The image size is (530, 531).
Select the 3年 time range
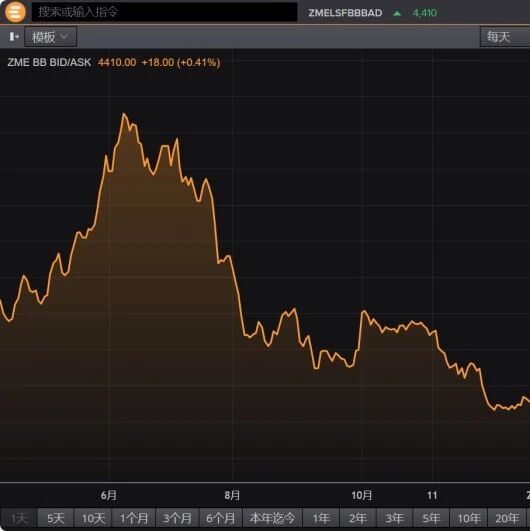(394, 518)
